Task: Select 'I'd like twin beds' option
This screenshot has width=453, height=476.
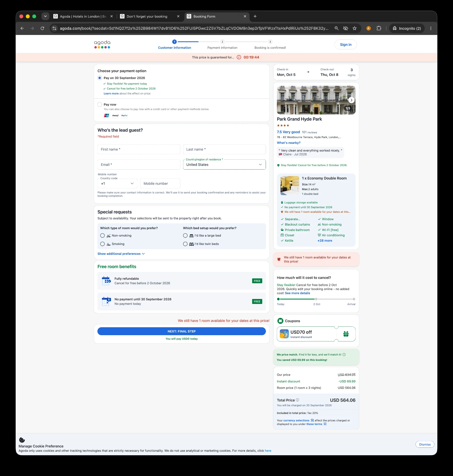Action: click(x=185, y=244)
